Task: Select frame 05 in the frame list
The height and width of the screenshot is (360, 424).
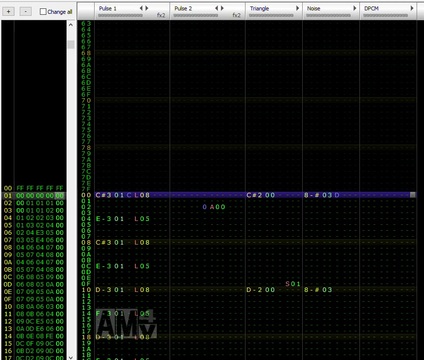Action: coord(33,225)
